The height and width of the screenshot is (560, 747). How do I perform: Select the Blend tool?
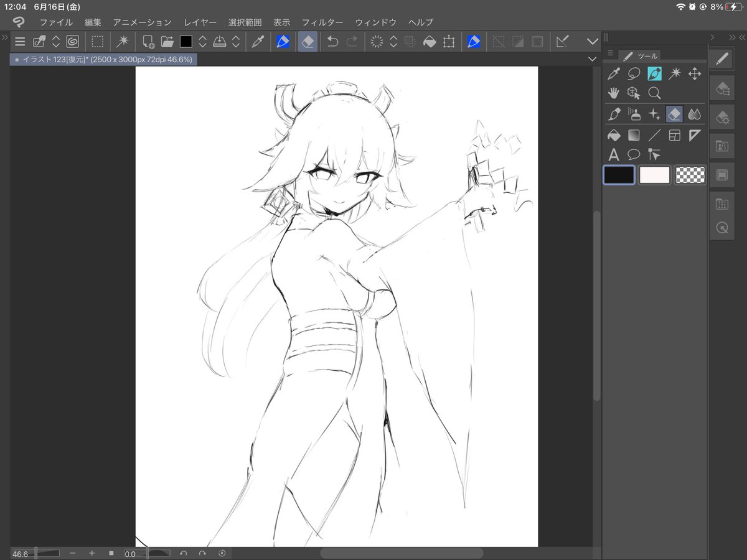[695, 114]
